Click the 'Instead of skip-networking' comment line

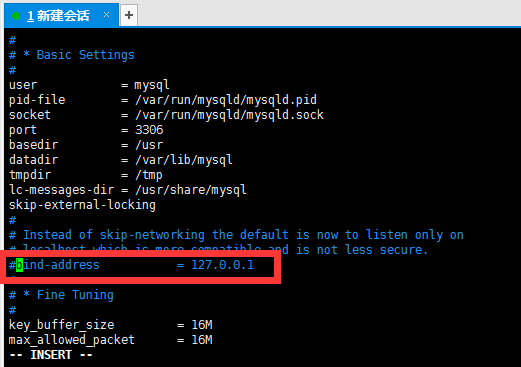tap(236, 235)
